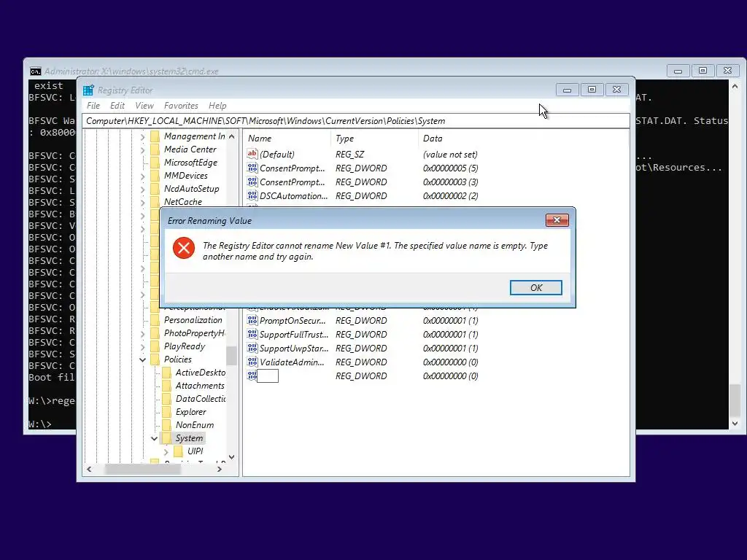Click the Management In folder icon

point(155,136)
